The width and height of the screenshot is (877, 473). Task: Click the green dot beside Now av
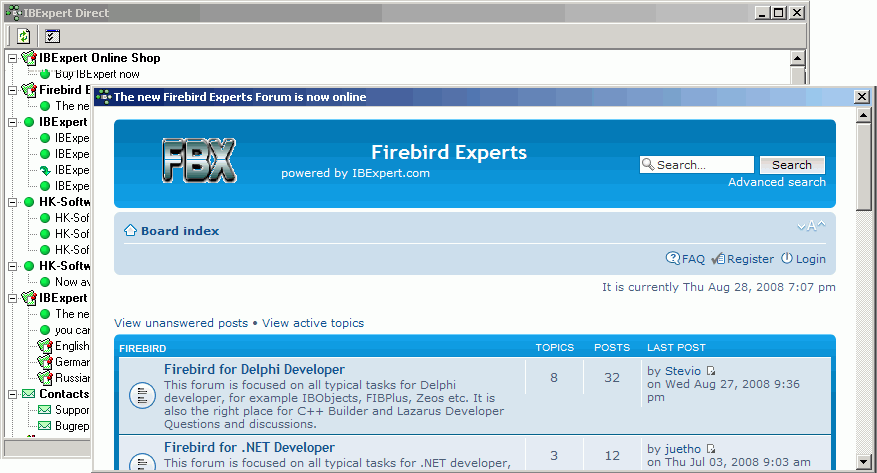point(45,282)
